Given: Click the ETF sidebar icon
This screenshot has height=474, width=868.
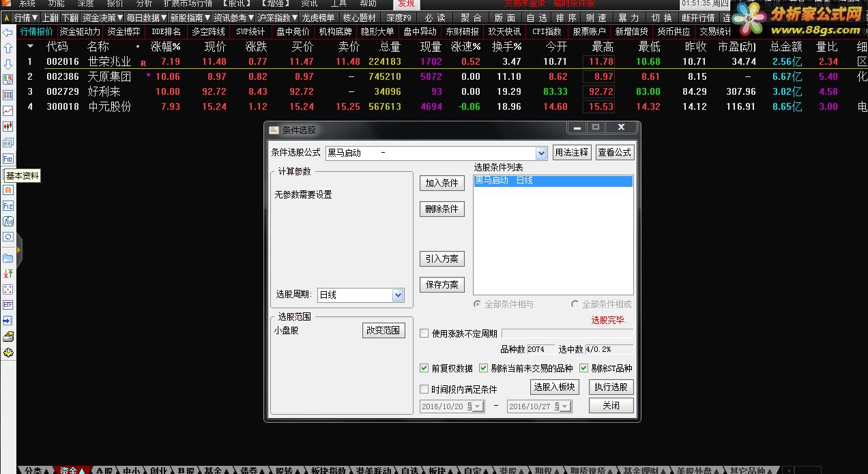Looking at the screenshot, I should pos(8,305).
